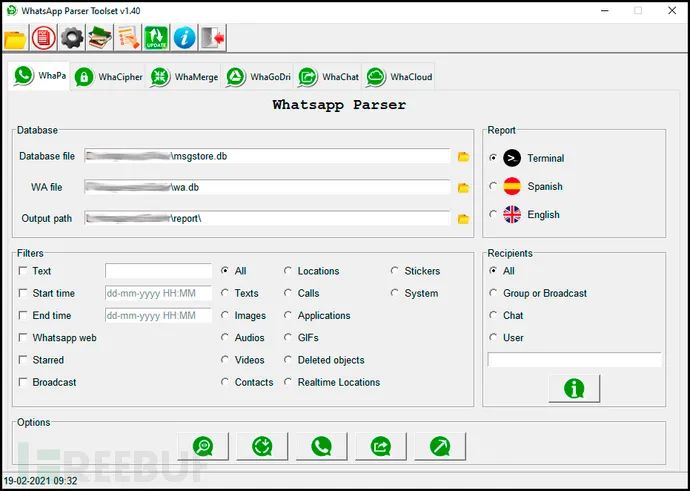Select the Spanish report radio button

pos(493,186)
